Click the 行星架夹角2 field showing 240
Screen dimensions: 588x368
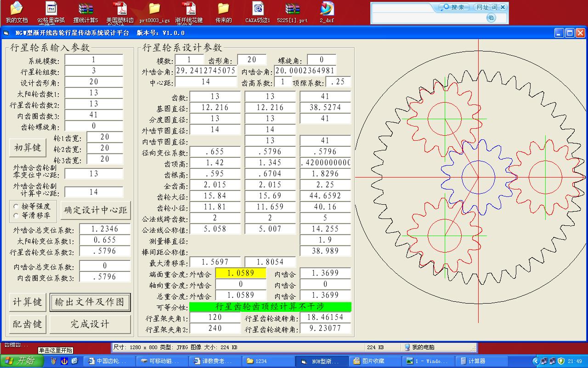[215, 328]
